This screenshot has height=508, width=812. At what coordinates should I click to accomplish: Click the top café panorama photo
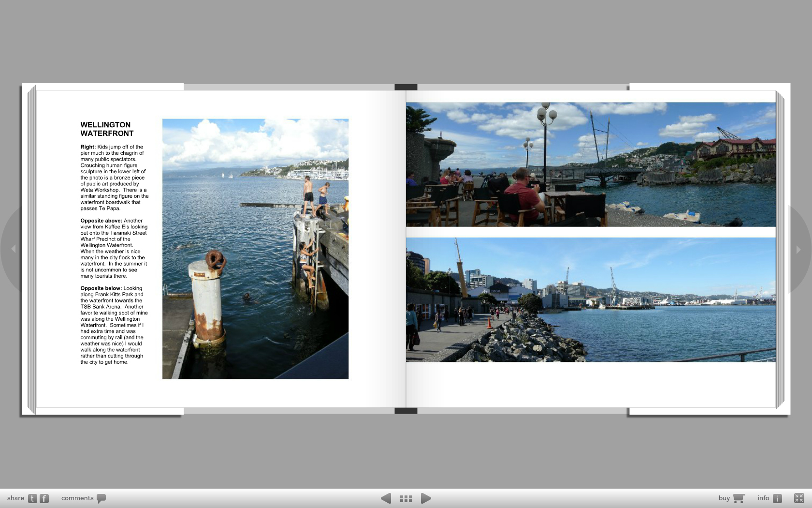coord(591,164)
